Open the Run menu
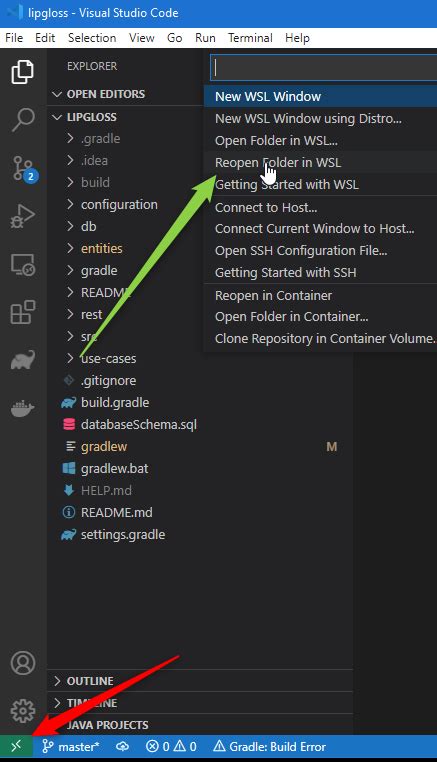 (x=205, y=38)
